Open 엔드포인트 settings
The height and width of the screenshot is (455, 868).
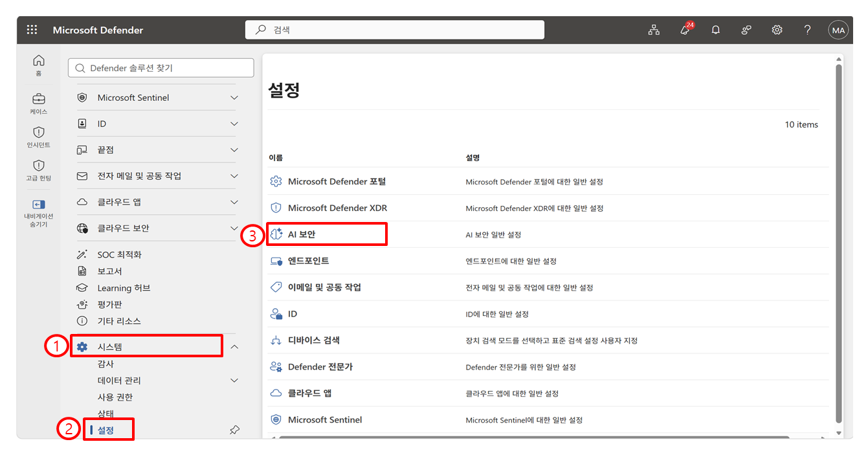(x=308, y=261)
